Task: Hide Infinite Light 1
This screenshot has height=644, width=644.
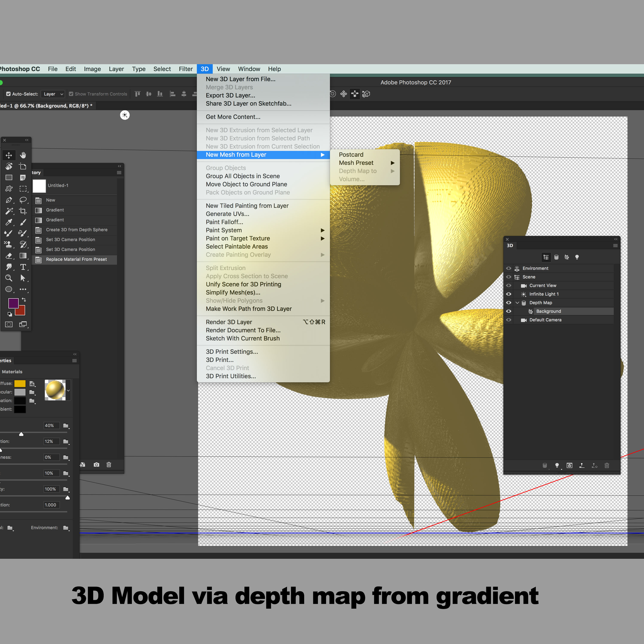Action: click(509, 294)
